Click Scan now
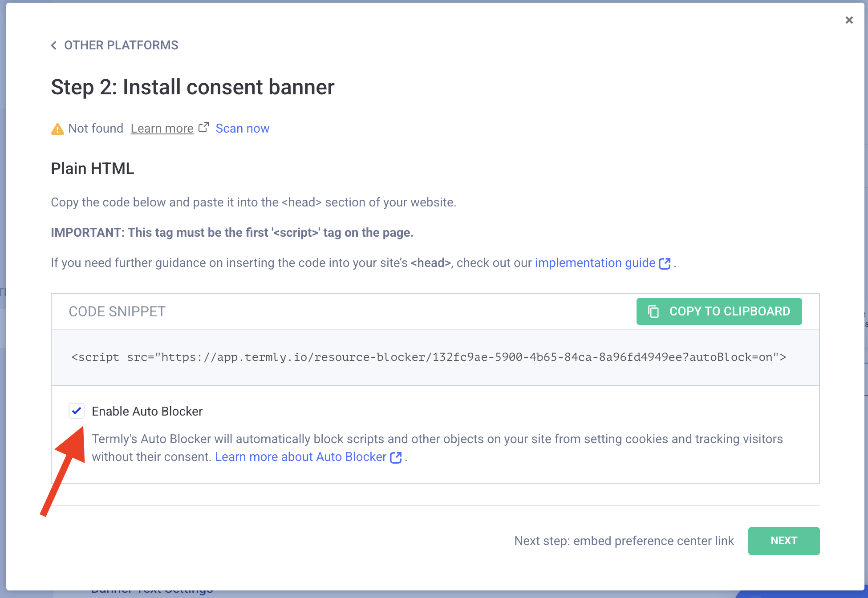 [x=243, y=129]
